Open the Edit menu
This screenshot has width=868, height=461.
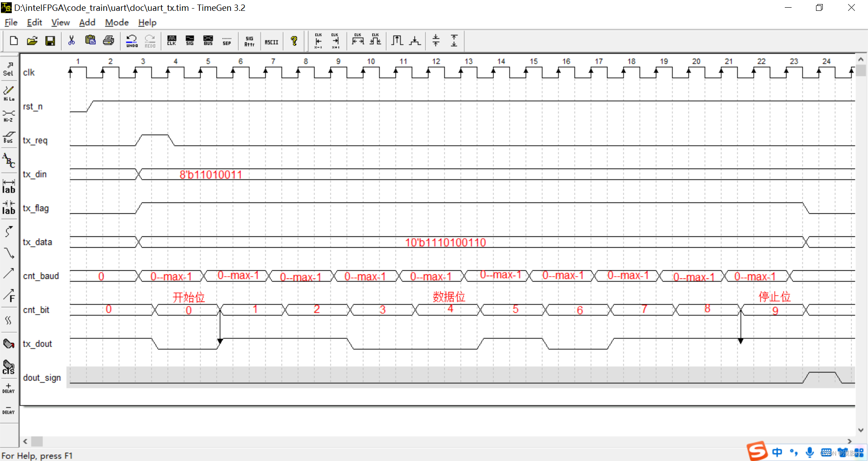pyautogui.click(x=34, y=22)
